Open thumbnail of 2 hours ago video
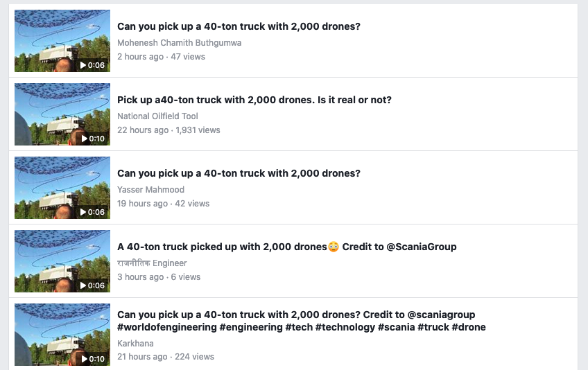Viewport: 588px width, 370px height. pyautogui.click(x=62, y=41)
